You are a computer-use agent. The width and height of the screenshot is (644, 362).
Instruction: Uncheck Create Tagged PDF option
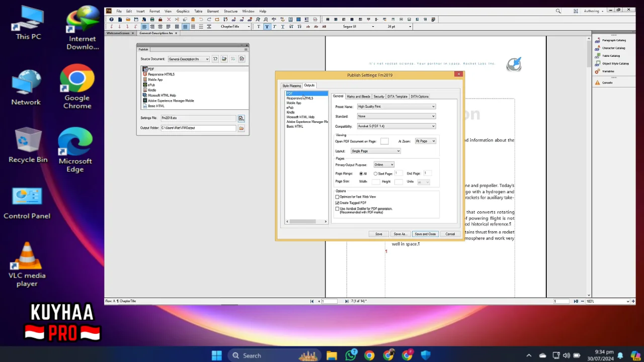338,203
